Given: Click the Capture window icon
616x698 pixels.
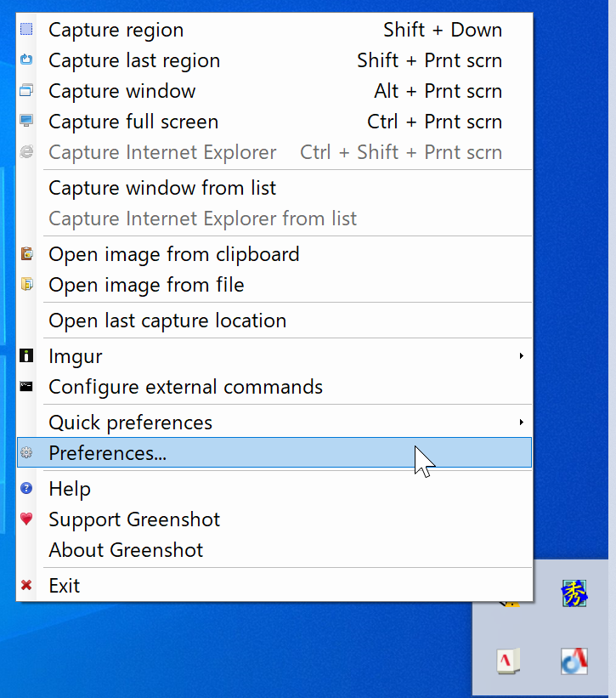Looking at the screenshot, I should coord(26,91).
